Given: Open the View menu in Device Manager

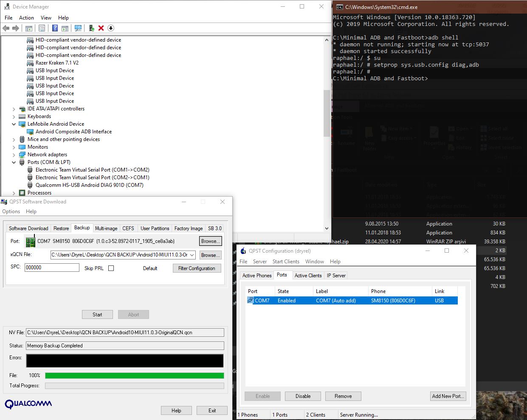Looking at the screenshot, I should 46,18.
